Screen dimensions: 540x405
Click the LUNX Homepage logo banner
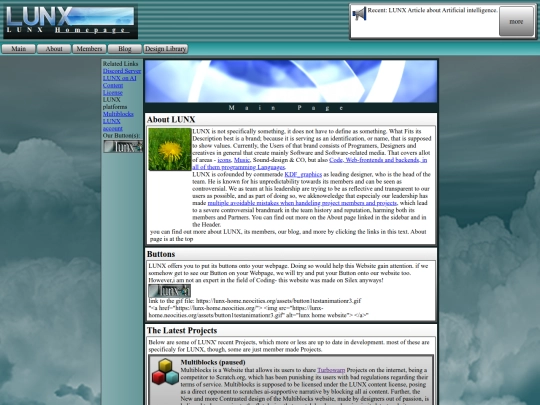click(71, 21)
